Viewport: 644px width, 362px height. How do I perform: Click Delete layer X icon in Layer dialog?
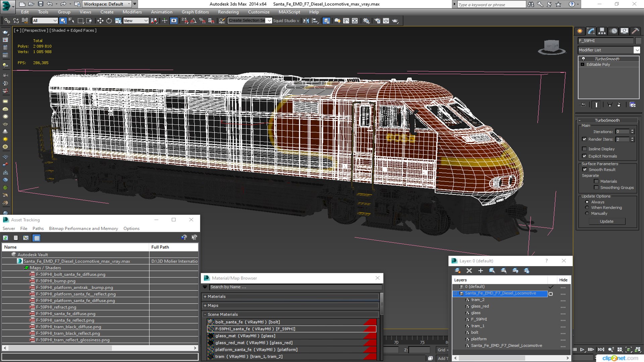pos(469,270)
